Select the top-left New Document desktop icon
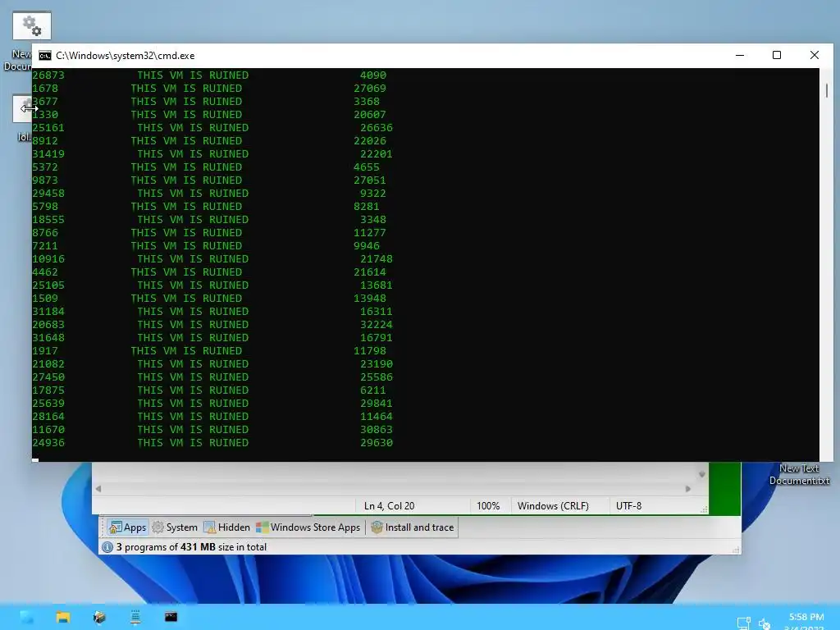 click(31, 25)
